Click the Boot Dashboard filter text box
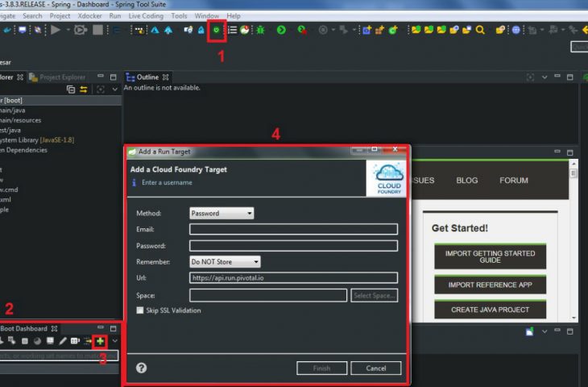The image size is (588, 387). 59,356
